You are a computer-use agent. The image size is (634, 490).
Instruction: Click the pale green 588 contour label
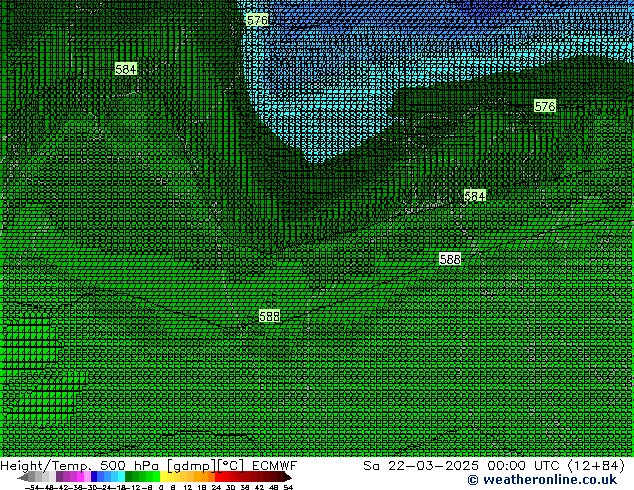pos(270,316)
